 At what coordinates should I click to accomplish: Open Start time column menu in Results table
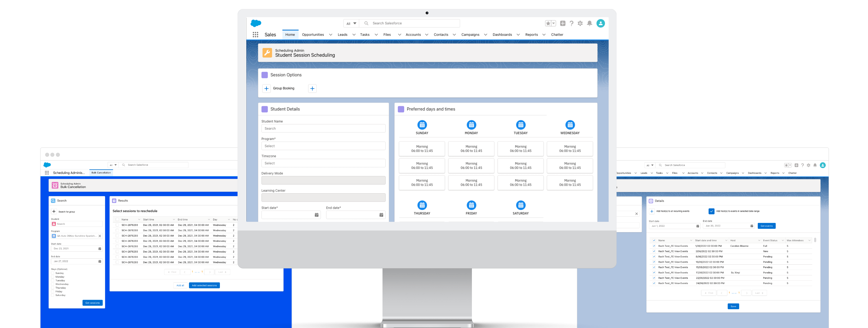pyautogui.click(x=174, y=220)
